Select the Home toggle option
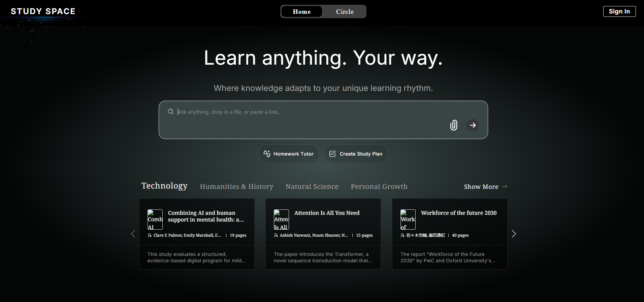 coord(302,12)
